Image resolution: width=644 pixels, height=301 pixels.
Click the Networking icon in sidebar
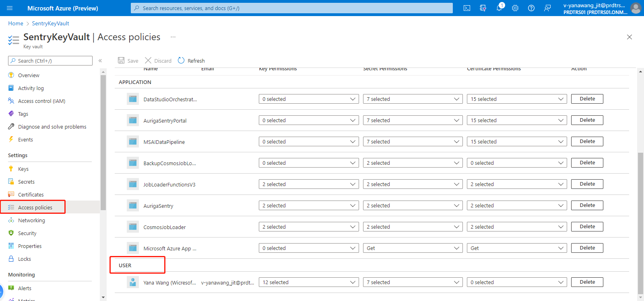point(11,220)
